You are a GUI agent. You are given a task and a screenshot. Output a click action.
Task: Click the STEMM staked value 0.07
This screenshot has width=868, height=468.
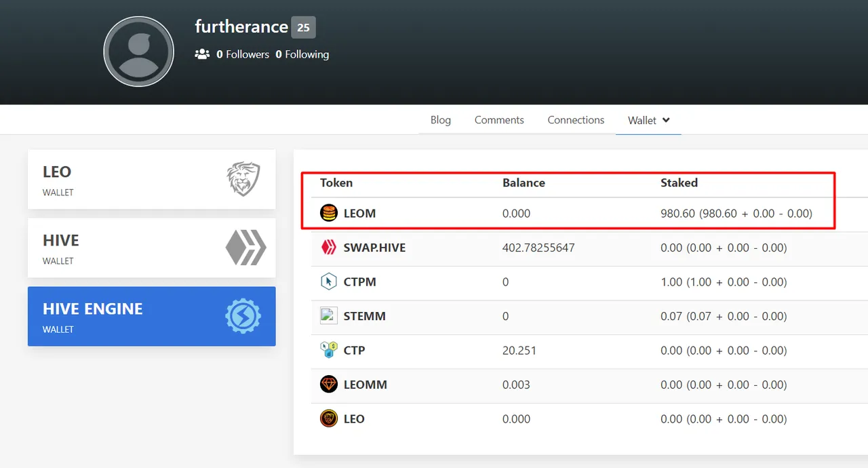pyautogui.click(x=724, y=316)
